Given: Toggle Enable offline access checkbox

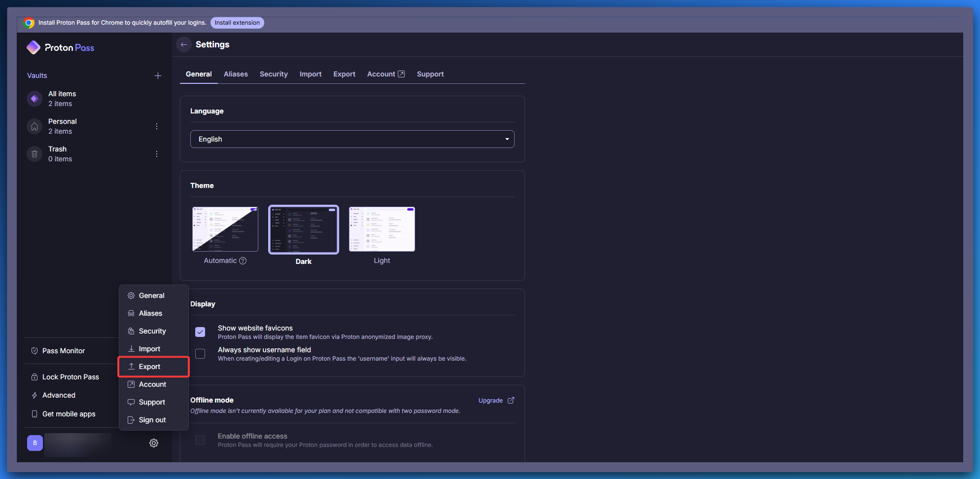Looking at the screenshot, I should coord(200,440).
